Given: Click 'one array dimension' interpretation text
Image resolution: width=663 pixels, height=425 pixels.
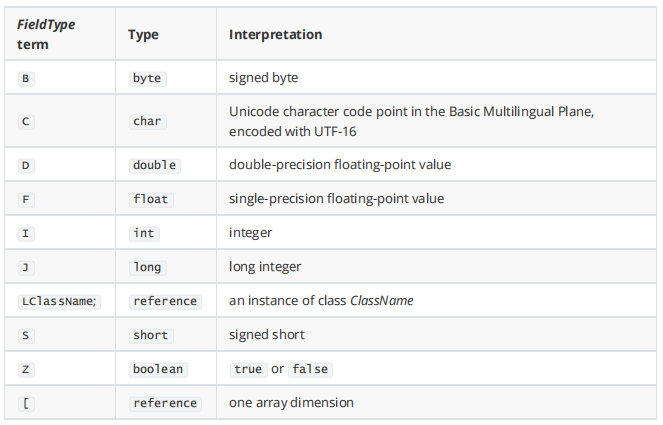Looking at the screenshot, I should point(291,403).
